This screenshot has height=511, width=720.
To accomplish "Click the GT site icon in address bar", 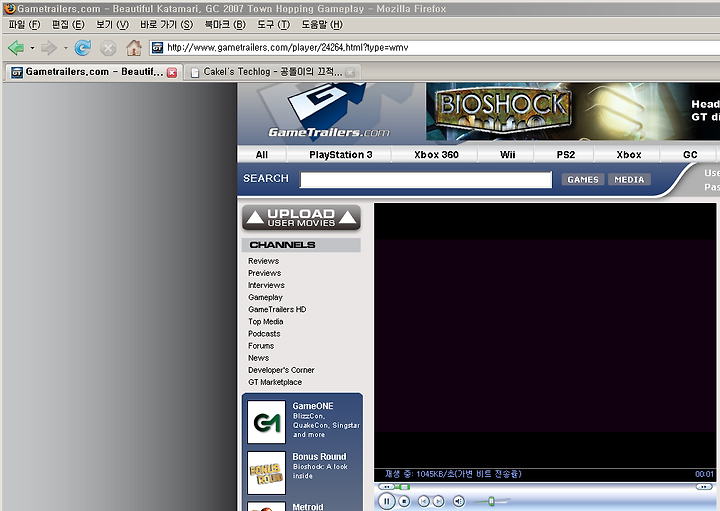I will pos(158,48).
